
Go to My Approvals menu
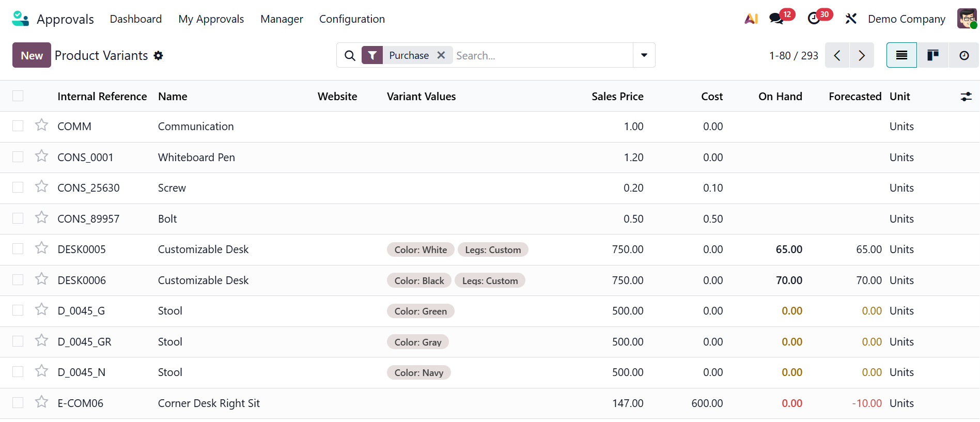[x=211, y=19]
